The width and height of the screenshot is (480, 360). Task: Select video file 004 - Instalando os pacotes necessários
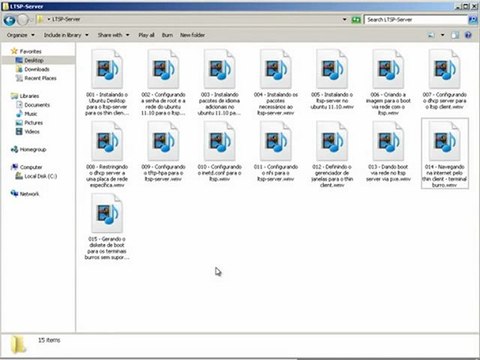pyautogui.click(x=276, y=82)
